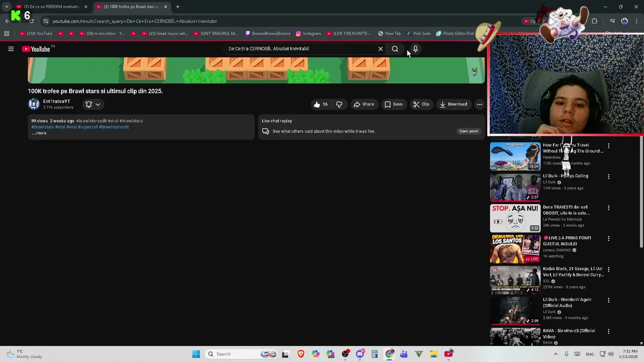The width and height of the screenshot is (644, 362).
Task: Open Kodak Black, 21 Savage cypher video
Action: click(515, 280)
